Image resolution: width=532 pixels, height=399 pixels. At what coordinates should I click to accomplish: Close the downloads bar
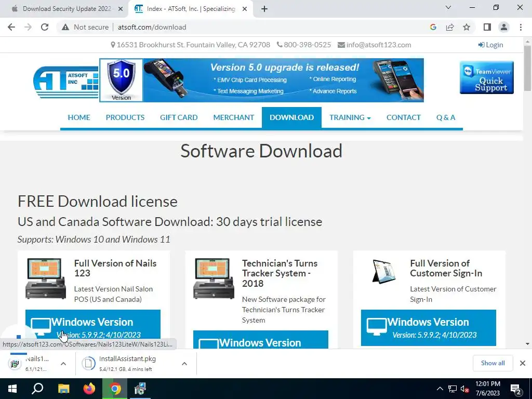[x=523, y=363]
